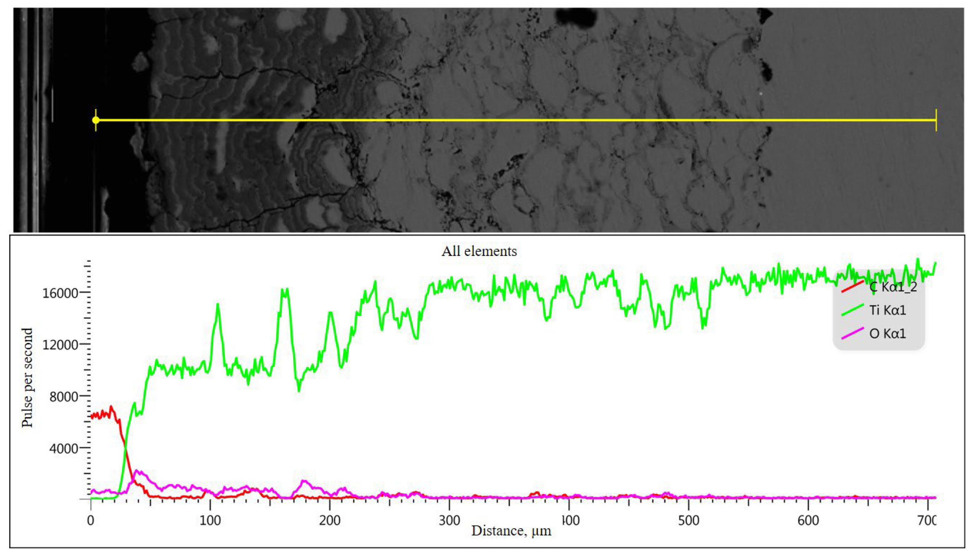The height and width of the screenshot is (560, 970).
Task: Click the 600 tick label on x-axis
Action: (808, 520)
